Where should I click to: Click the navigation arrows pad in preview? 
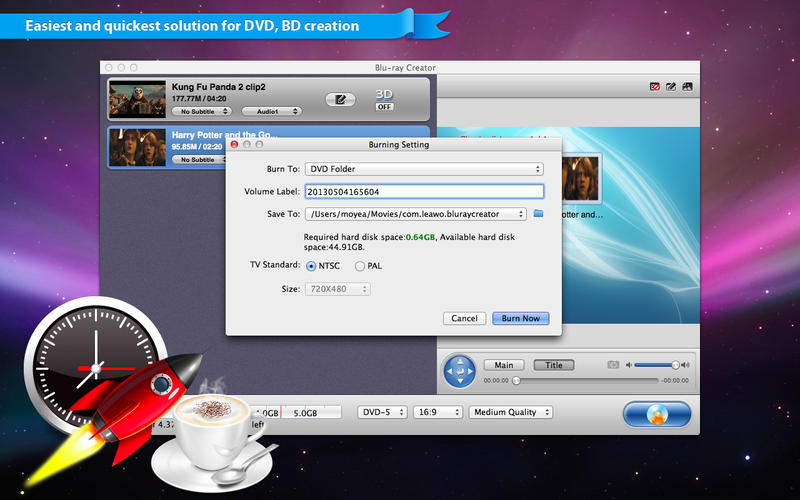pyautogui.click(x=460, y=371)
